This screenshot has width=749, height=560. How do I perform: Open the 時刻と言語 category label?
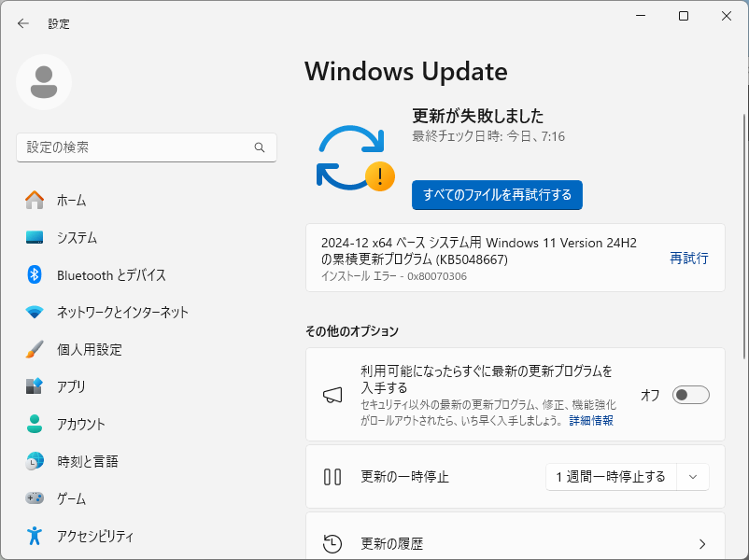coord(88,461)
